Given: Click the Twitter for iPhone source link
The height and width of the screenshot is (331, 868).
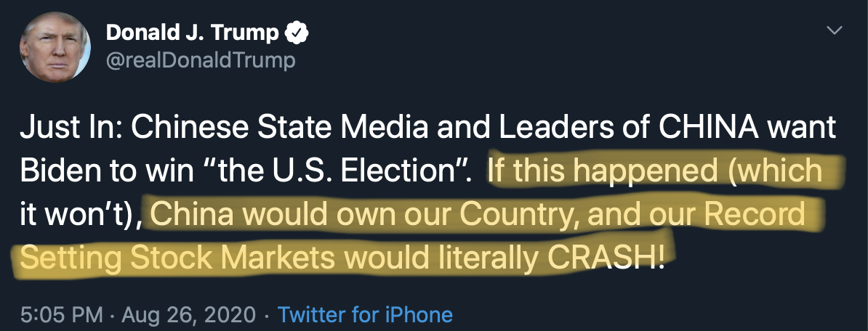Looking at the screenshot, I should pyautogui.click(x=365, y=315).
